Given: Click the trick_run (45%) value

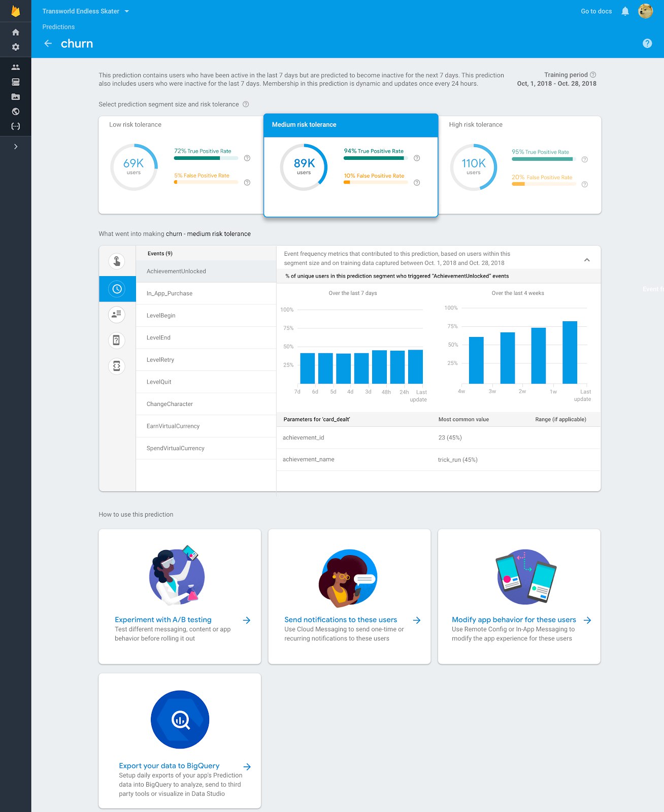Looking at the screenshot, I should pos(457,460).
